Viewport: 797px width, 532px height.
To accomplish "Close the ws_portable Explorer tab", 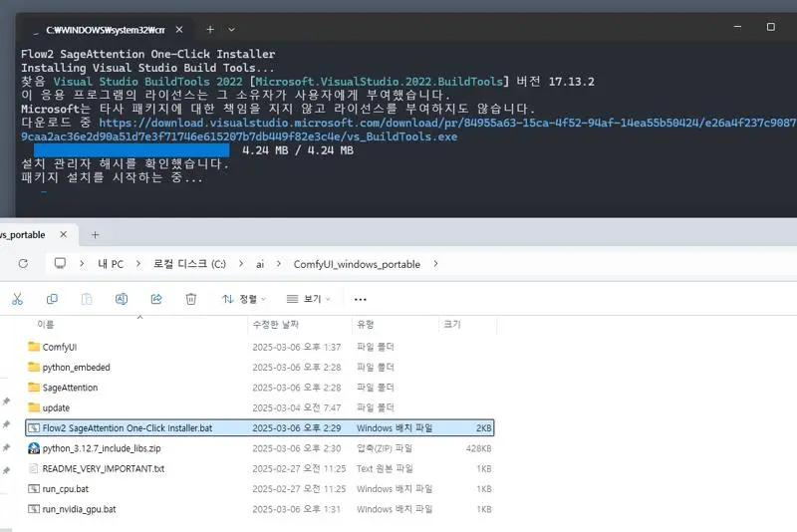I will (63, 234).
